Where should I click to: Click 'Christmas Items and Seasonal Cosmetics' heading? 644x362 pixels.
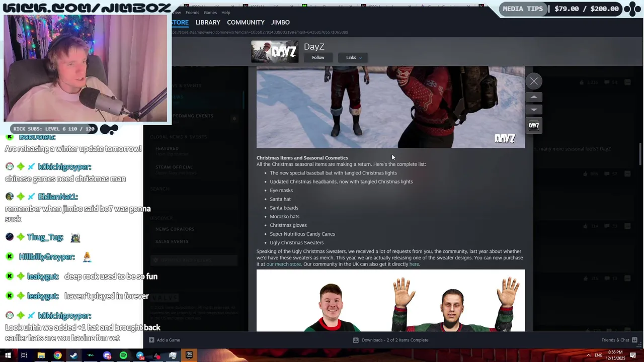pyautogui.click(x=302, y=158)
